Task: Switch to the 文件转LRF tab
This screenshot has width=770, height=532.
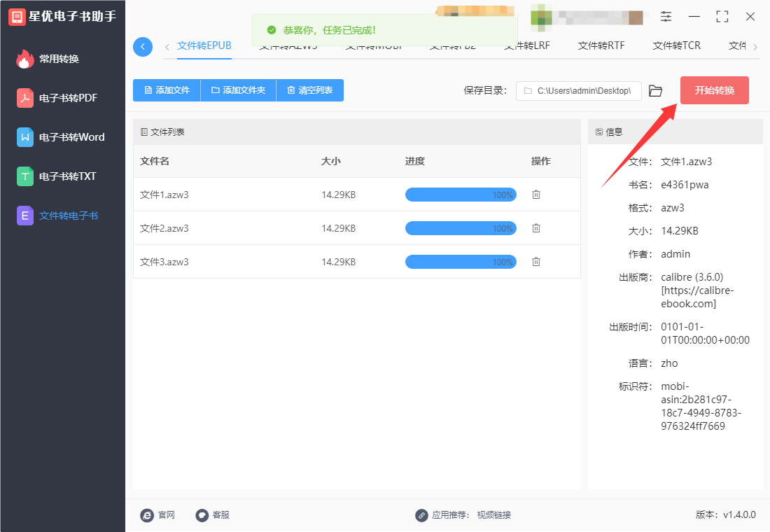Action: coord(527,46)
